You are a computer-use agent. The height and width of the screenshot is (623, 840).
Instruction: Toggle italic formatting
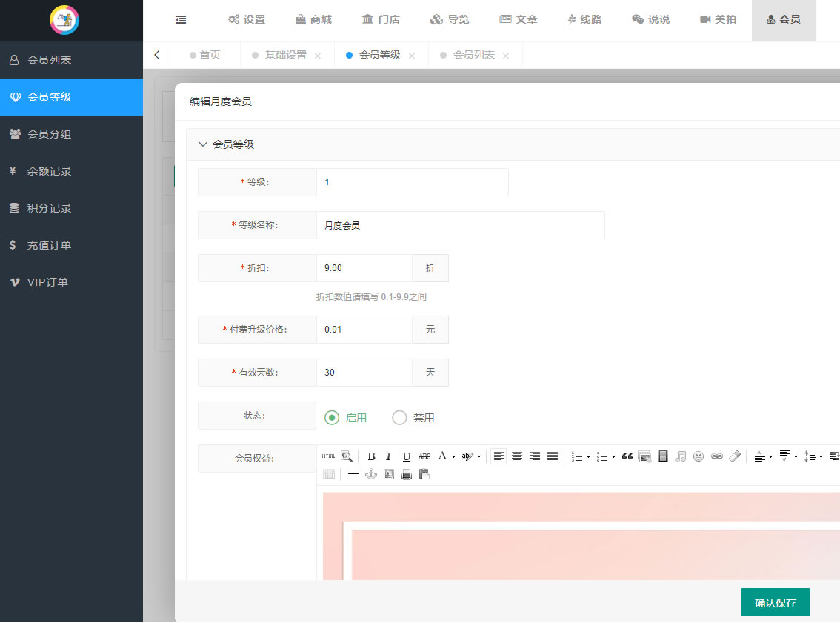tap(388, 456)
